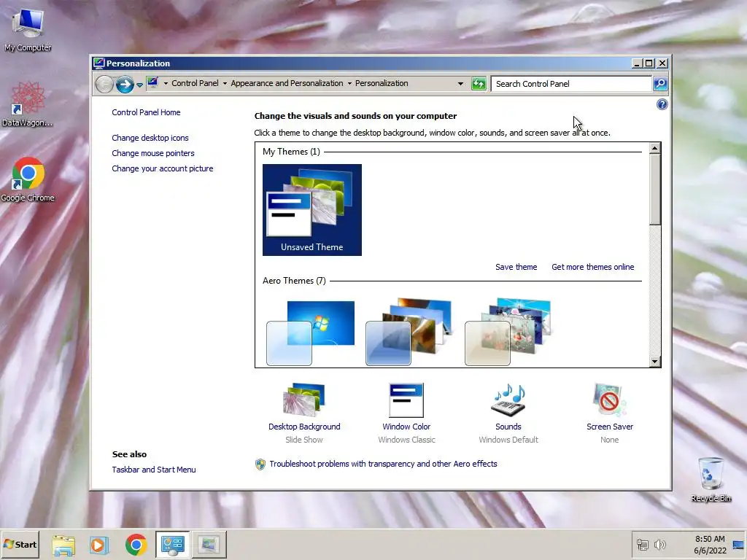
Task: Open Change desktop icons link
Action: coord(150,138)
